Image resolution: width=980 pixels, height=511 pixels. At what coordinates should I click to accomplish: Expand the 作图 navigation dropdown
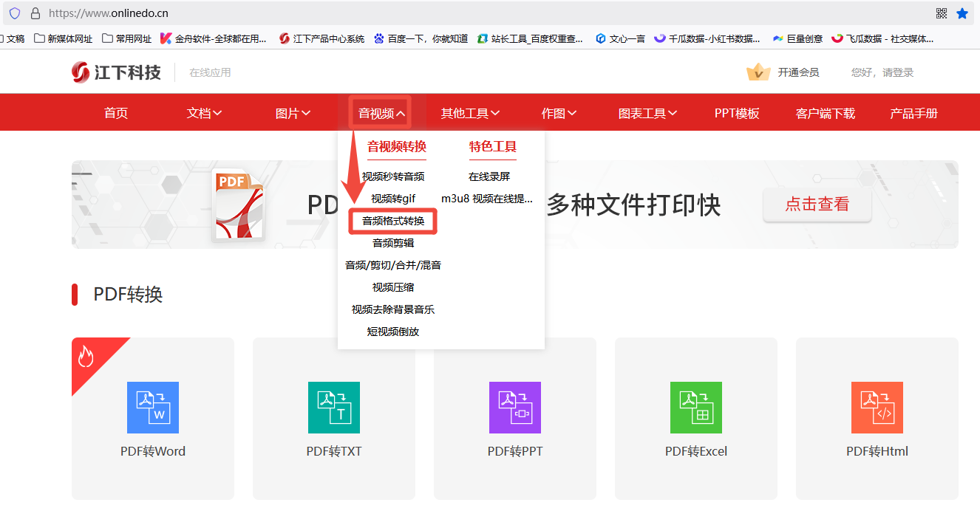coord(559,113)
